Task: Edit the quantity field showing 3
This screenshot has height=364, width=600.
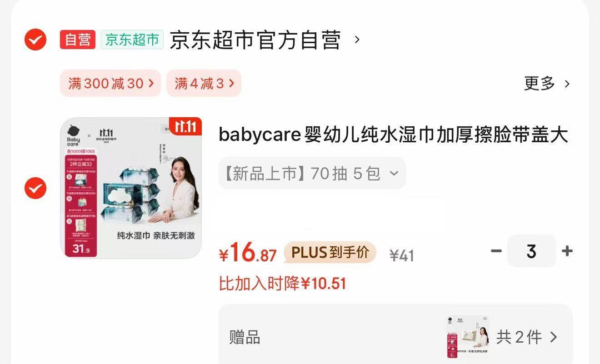Action: click(x=532, y=251)
